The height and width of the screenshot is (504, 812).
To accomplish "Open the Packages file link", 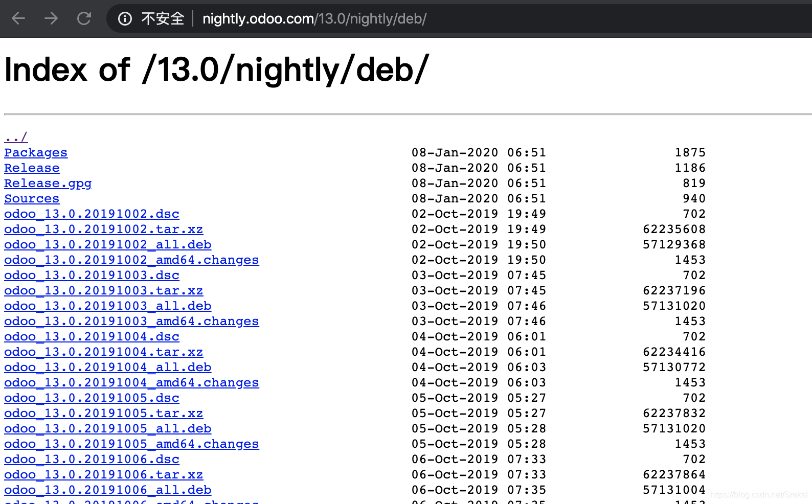I will point(36,152).
